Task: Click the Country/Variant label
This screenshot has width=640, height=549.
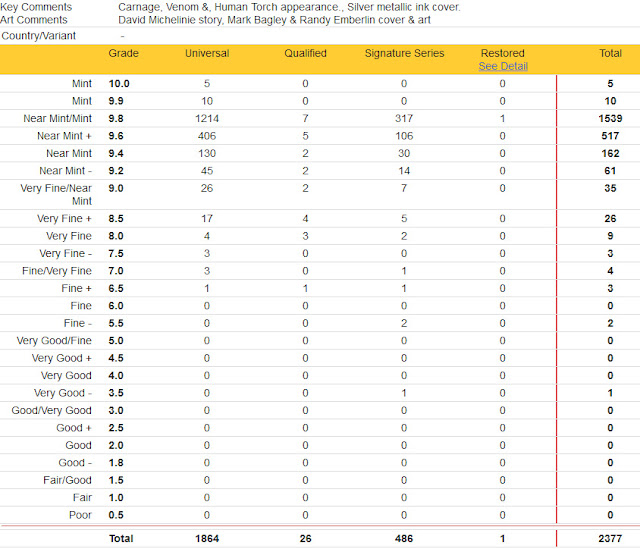Action: 39,36
